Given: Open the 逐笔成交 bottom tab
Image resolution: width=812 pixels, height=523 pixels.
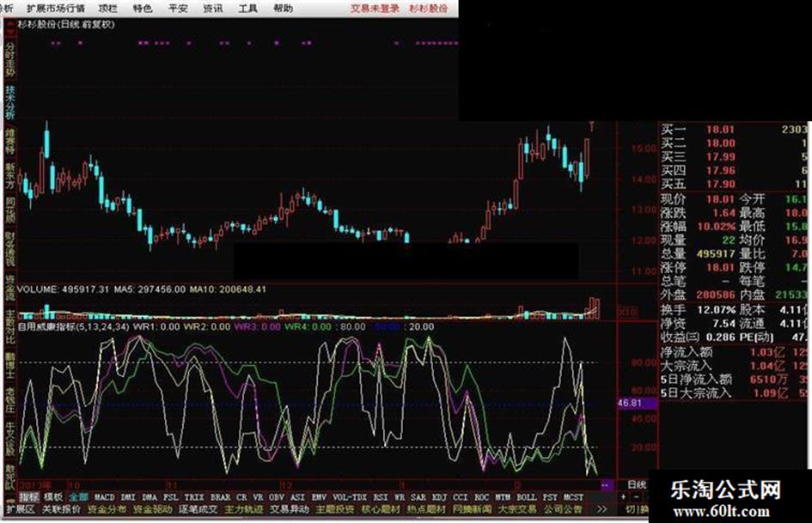Looking at the screenshot, I should [198, 509].
